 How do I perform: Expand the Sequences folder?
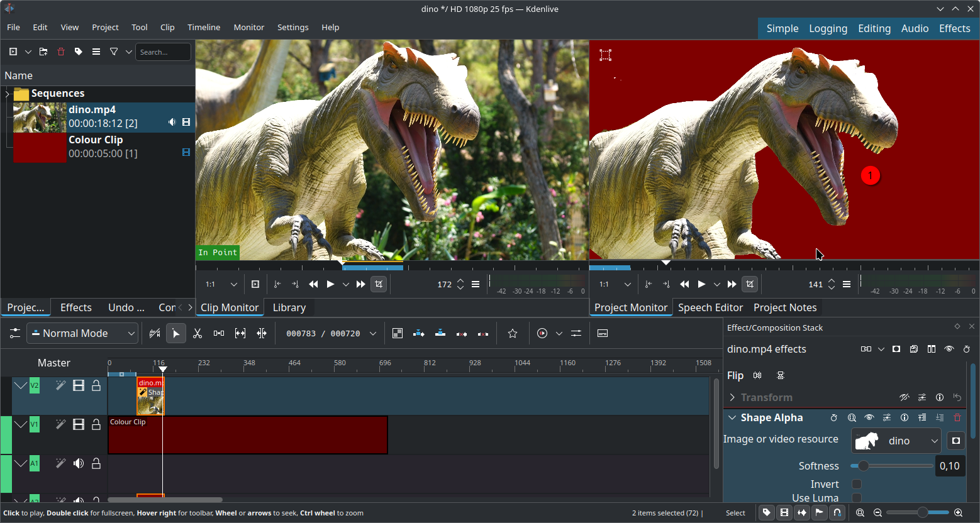tap(7, 94)
